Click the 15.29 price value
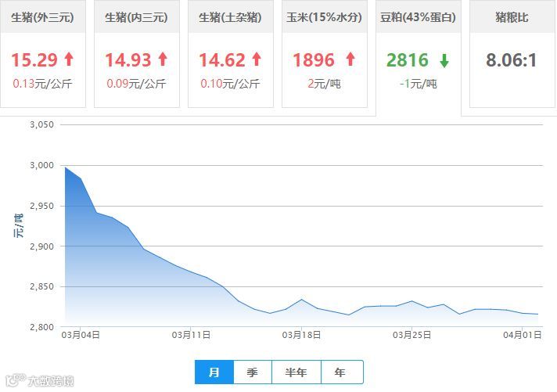This screenshot has width=557, height=392. [34, 59]
